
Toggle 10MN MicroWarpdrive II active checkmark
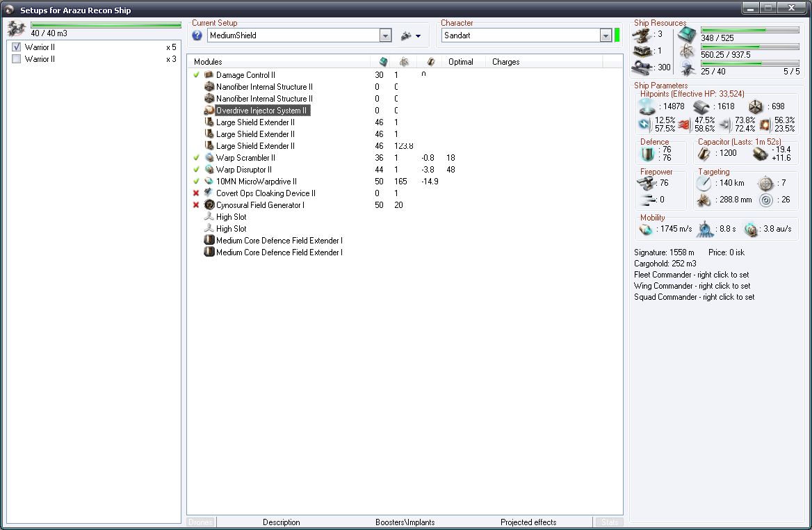(196, 182)
